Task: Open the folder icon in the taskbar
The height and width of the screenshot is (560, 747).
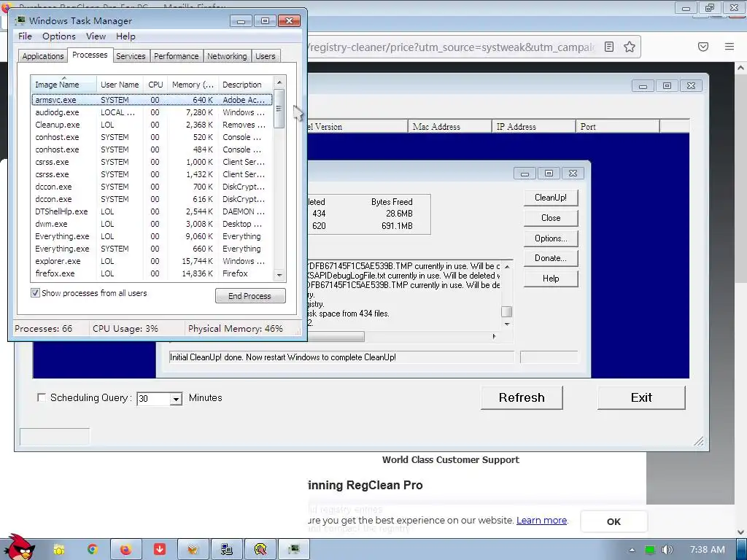Action: click(59, 550)
